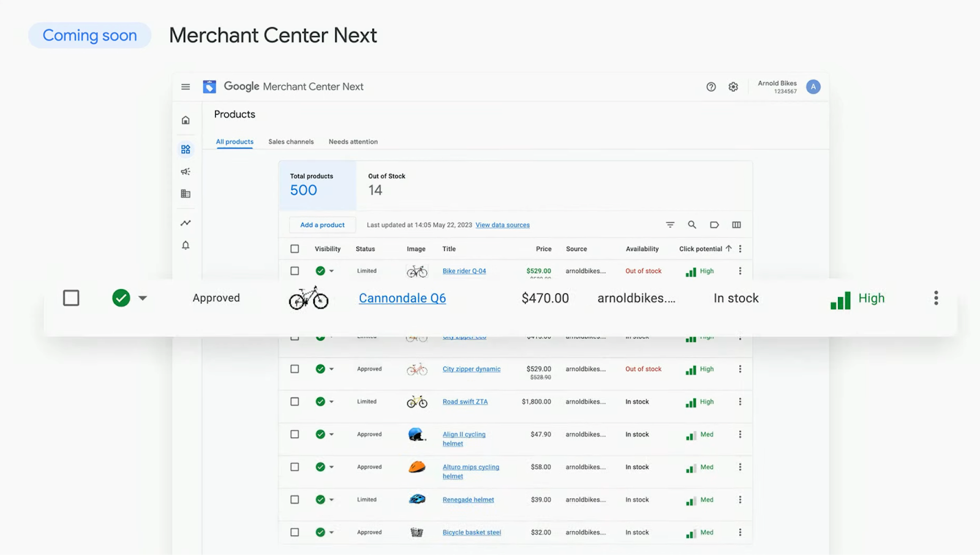Select the Total products 500 card
The image size is (980, 555).
(317, 186)
